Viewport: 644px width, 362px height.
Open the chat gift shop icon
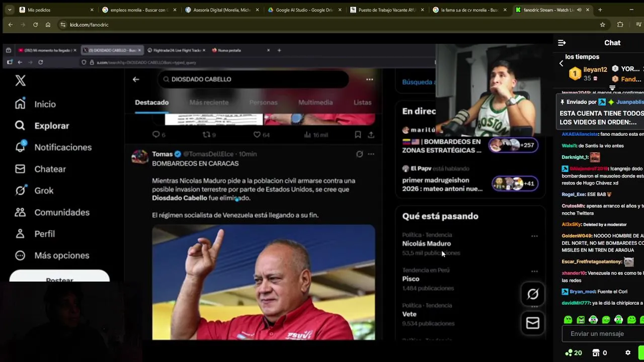[596, 353]
